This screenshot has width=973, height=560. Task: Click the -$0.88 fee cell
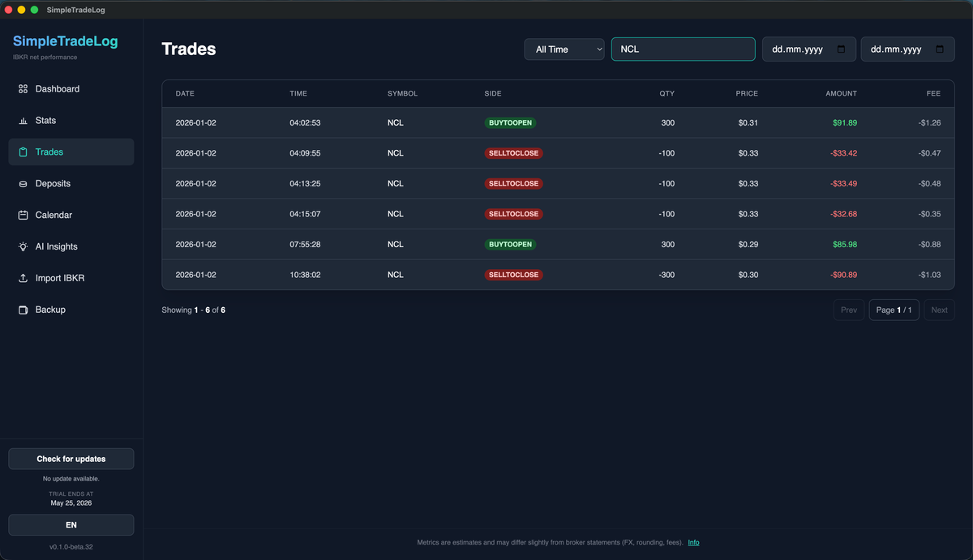tap(929, 245)
